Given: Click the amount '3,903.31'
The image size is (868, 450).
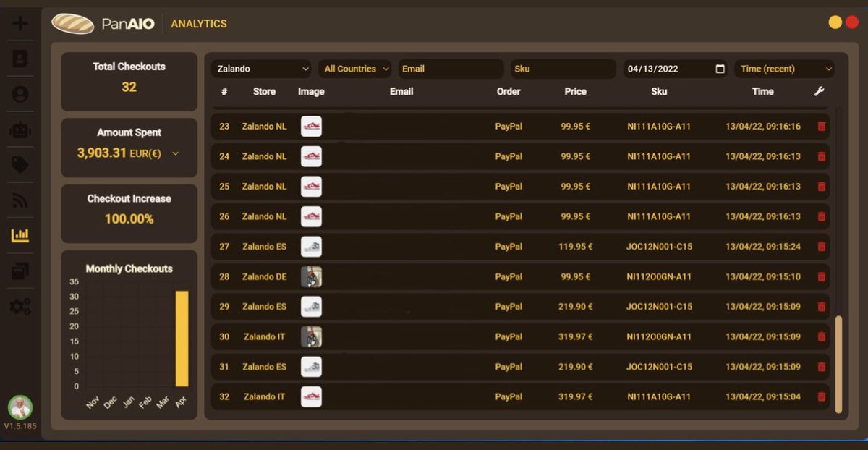Looking at the screenshot, I should click(x=102, y=153).
